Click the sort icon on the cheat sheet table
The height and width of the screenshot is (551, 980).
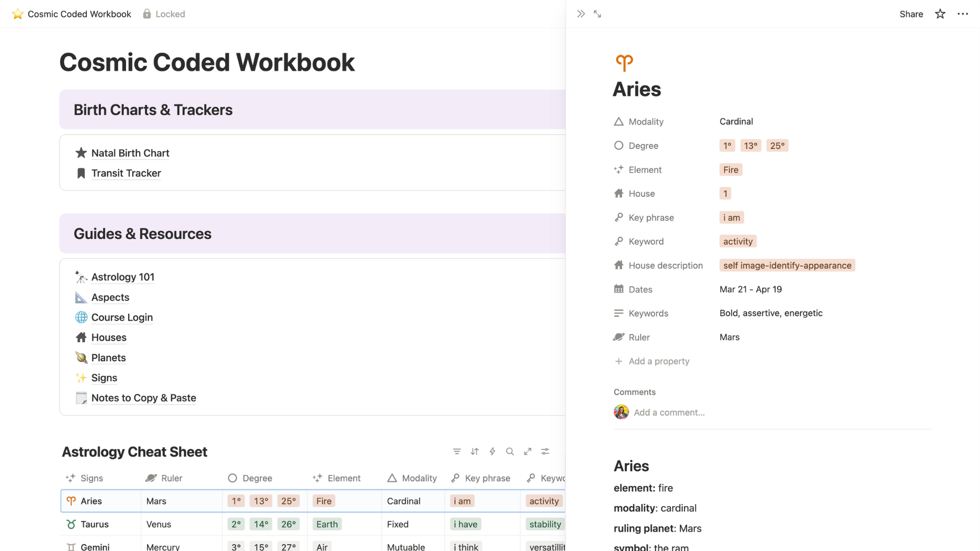pyautogui.click(x=475, y=452)
